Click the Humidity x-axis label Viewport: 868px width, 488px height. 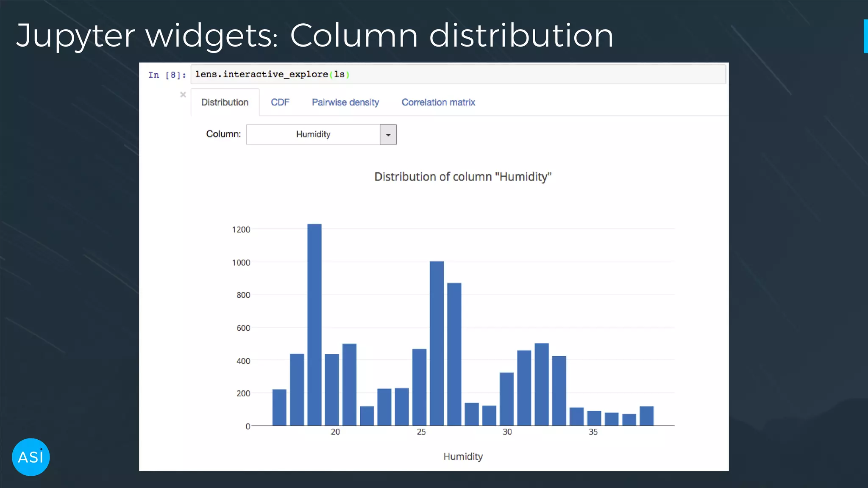pos(463,457)
